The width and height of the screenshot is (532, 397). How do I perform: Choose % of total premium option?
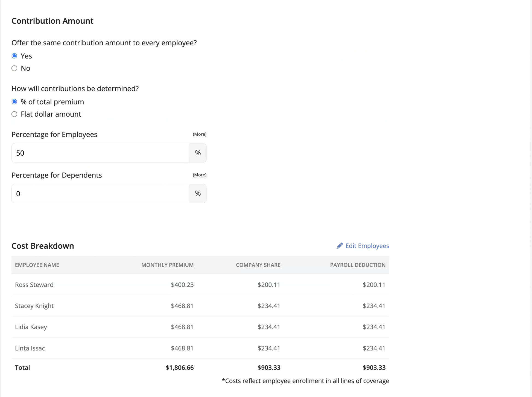14,102
